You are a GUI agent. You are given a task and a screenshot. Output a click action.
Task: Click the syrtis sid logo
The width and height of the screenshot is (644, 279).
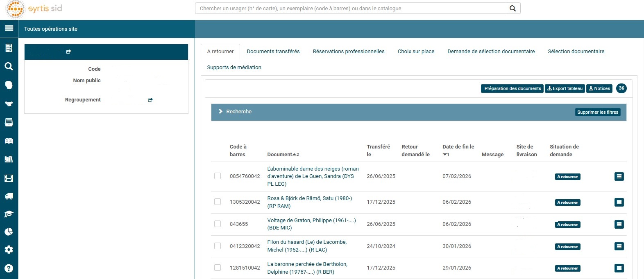pyautogui.click(x=34, y=9)
